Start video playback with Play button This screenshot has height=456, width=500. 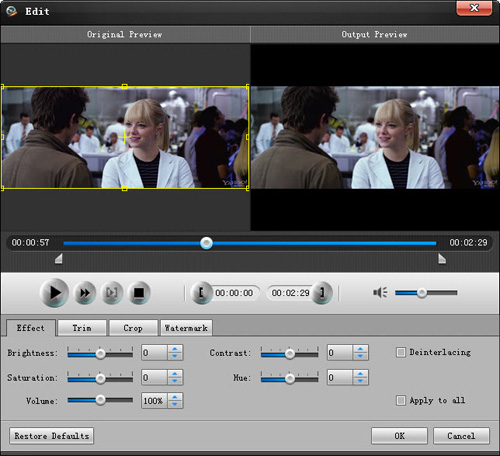pyautogui.click(x=54, y=293)
